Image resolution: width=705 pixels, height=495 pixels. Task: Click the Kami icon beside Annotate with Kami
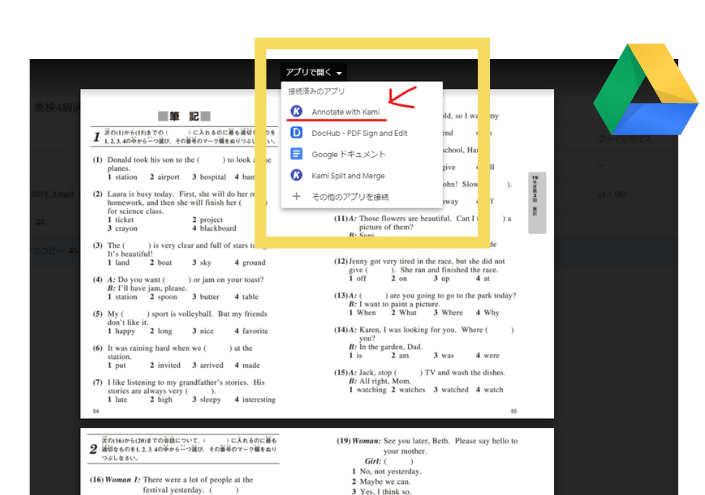pyautogui.click(x=296, y=111)
